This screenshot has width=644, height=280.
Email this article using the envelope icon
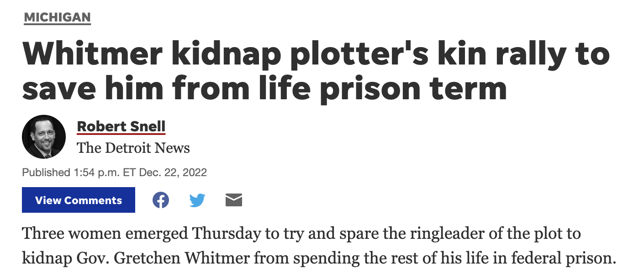[x=234, y=200]
